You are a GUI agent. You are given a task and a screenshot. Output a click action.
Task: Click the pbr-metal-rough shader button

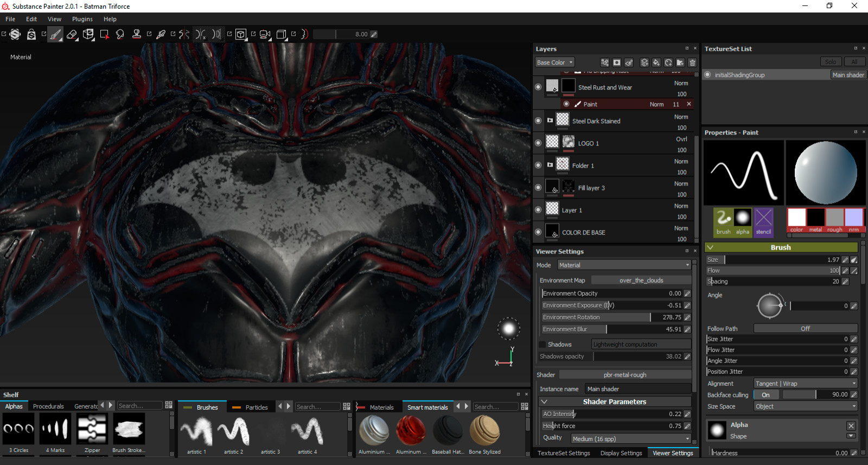pos(625,375)
